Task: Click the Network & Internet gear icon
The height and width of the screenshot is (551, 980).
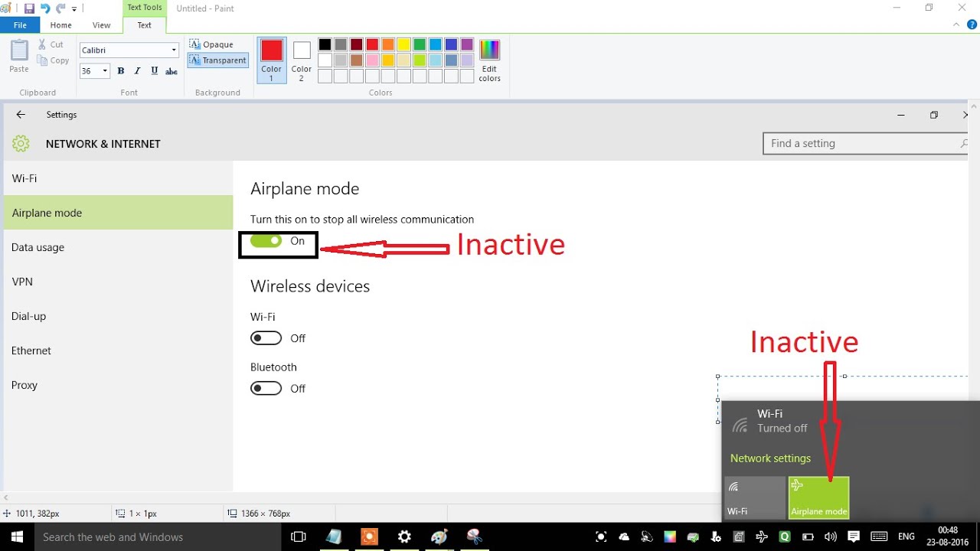Action: click(21, 144)
